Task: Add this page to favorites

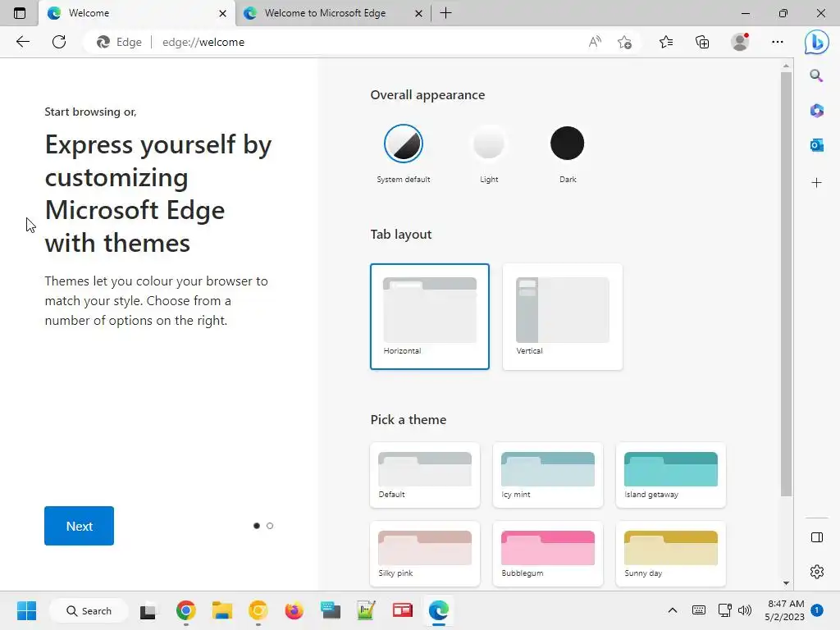Action: click(x=624, y=42)
